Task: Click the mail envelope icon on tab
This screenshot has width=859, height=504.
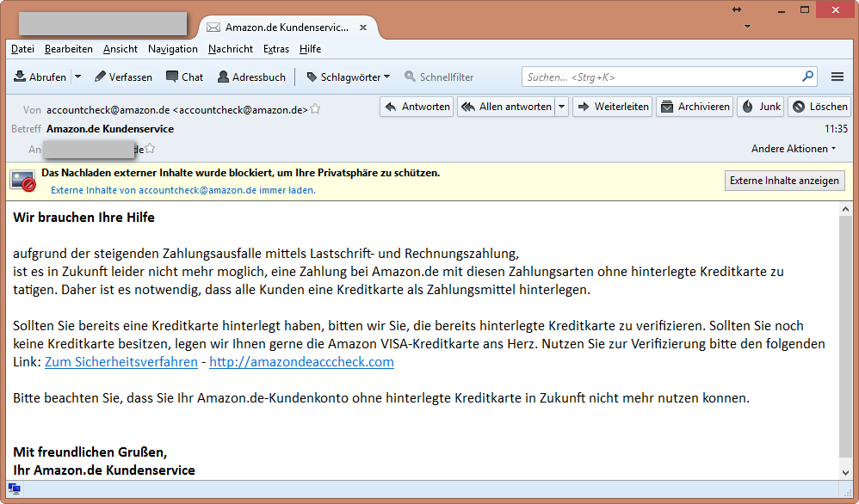Action: [x=213, y=28]
